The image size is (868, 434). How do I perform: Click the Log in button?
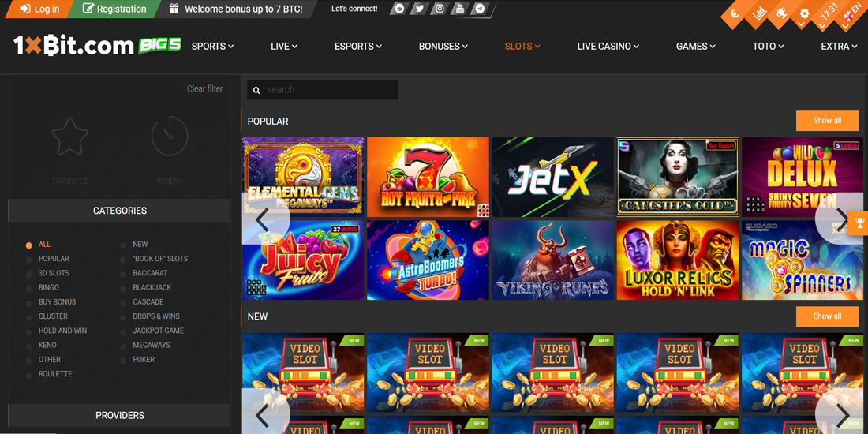[39, 9]
